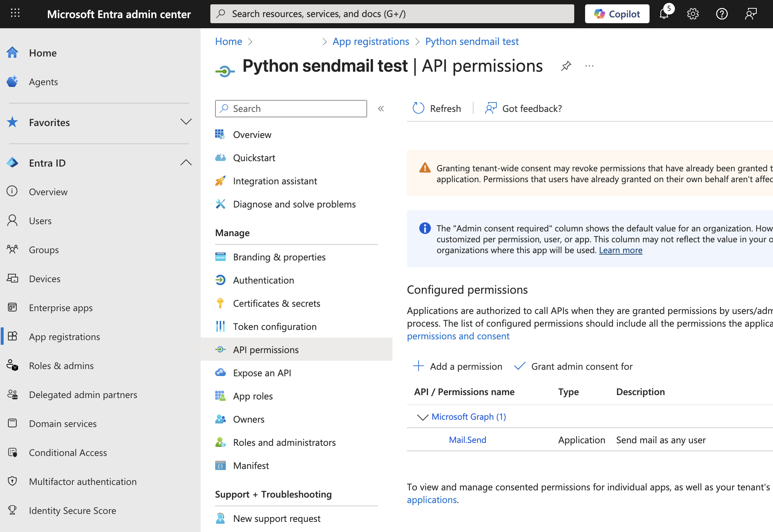Collapse the resource menu with double chevron

tap(381, 109)
